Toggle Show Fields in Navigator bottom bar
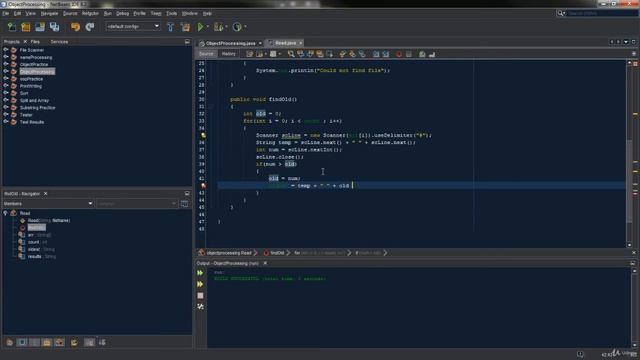This screenshot has height=360, width=640. pyautogui.click(x=22, y=342)
